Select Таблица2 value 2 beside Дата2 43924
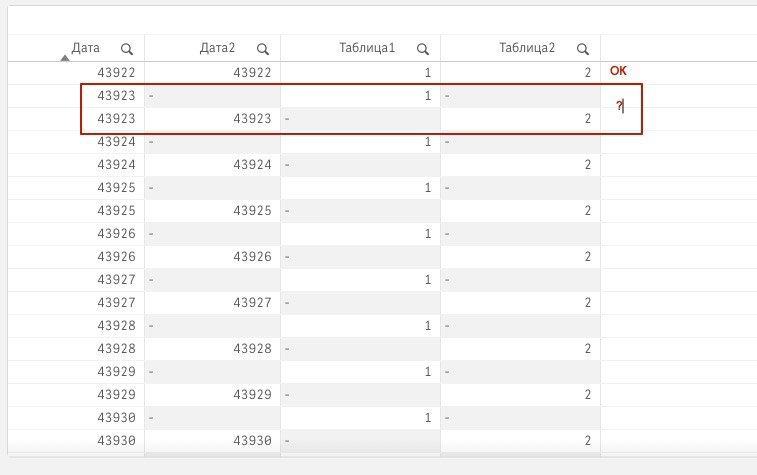The height and width of the screenshot is (475, 757). 588,165
